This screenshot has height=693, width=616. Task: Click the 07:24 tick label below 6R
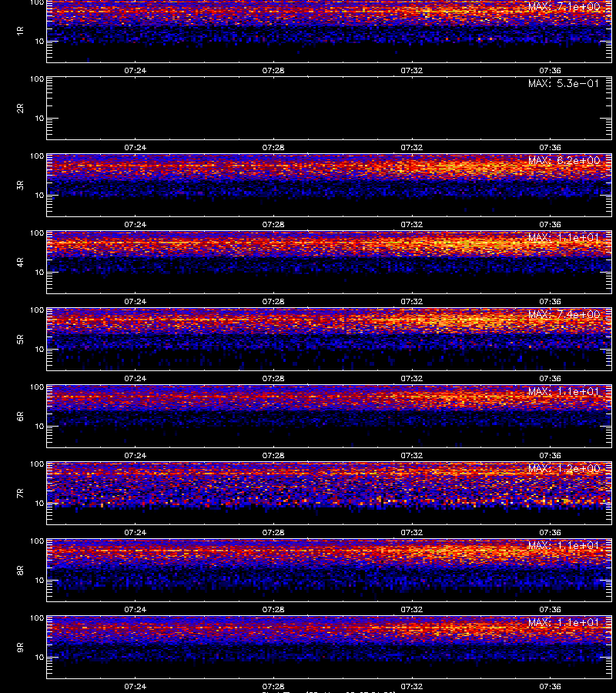click(x=135, y=455)
